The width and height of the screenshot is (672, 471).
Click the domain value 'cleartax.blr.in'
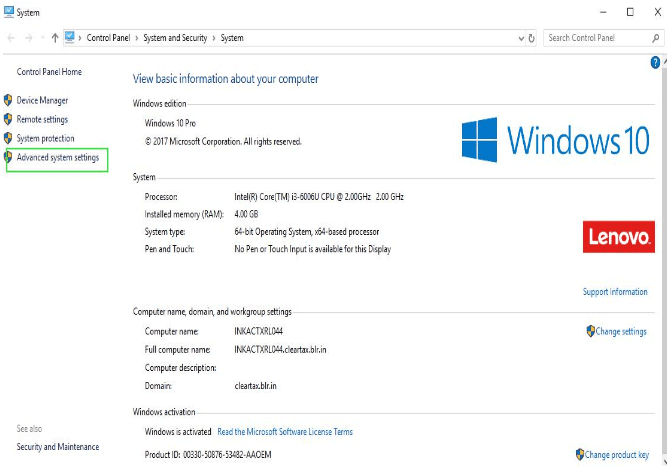coord(255,386)
